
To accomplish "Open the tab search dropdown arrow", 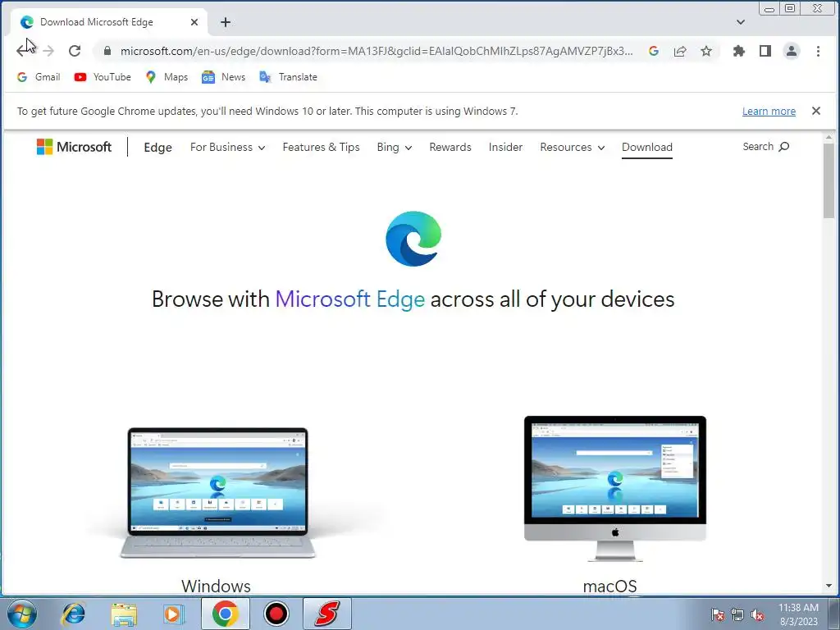I will (741, 22).
